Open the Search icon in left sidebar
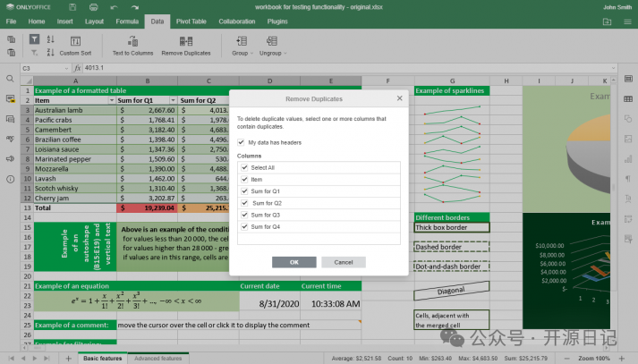The image size is (638, 364). click(10, 79)
